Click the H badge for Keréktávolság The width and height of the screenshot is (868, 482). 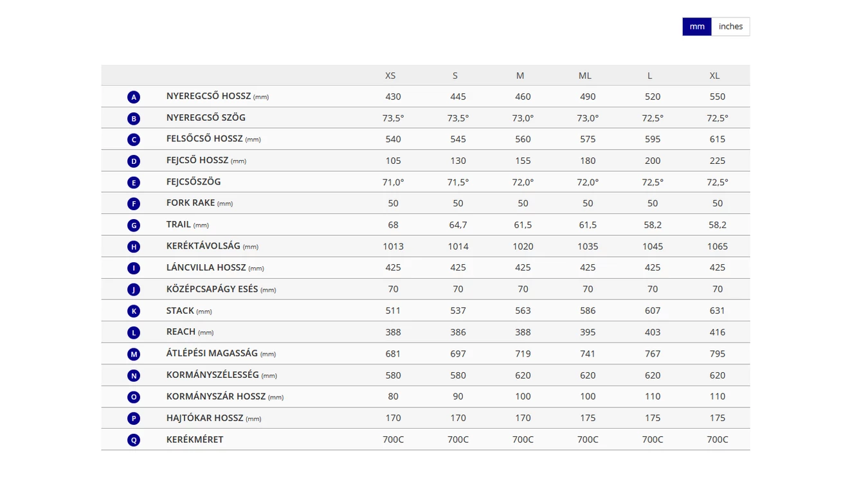tap(134, 247)
